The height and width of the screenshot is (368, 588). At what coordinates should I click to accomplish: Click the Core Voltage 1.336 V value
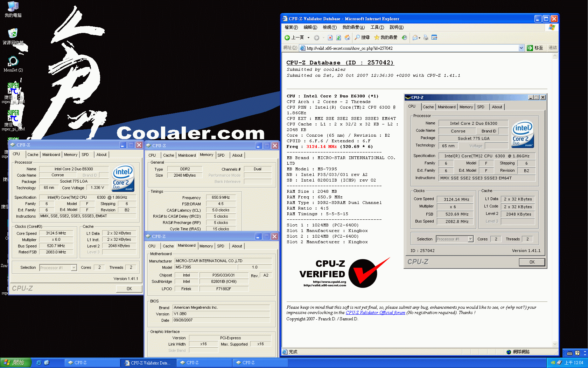pyautogui.click(x=97, y=188)
